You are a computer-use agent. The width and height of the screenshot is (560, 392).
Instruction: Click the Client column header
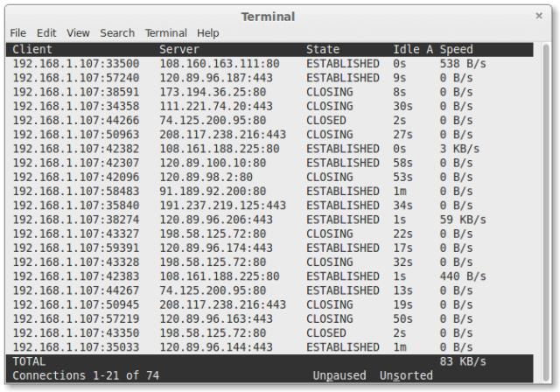coord(32,50)
